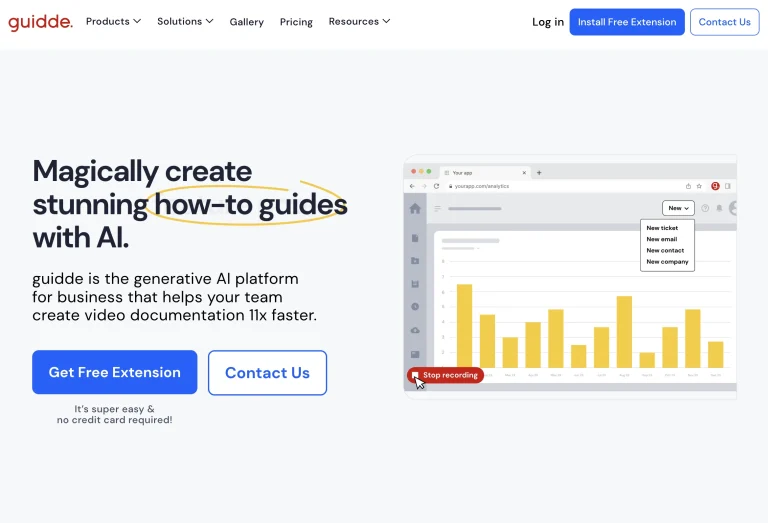Close the 'Your app' tab in mockup

[524, 173]
